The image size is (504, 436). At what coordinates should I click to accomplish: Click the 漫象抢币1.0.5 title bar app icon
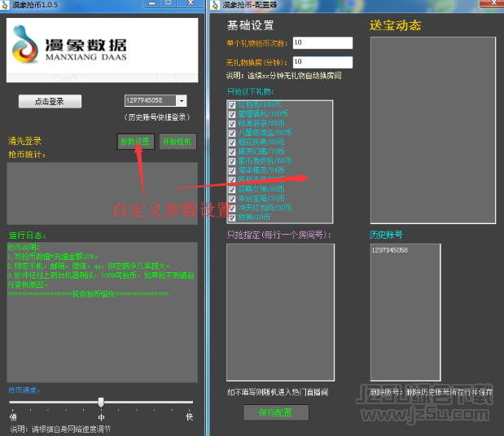(5, 5)
